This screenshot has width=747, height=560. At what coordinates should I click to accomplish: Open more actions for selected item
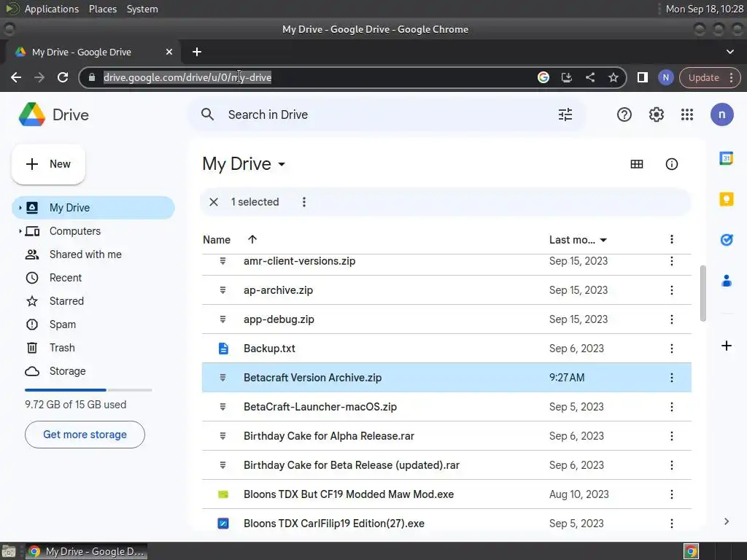(304, 202)
